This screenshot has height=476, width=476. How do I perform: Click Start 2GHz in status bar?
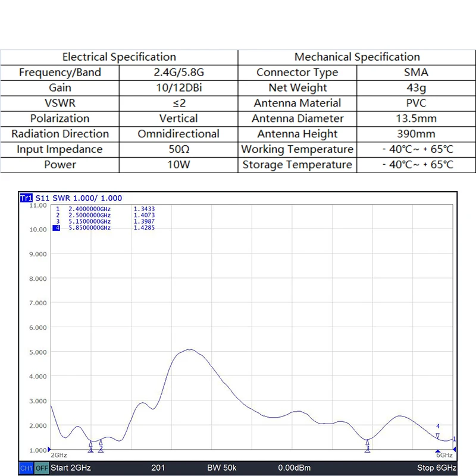click(x=71, y=468)
